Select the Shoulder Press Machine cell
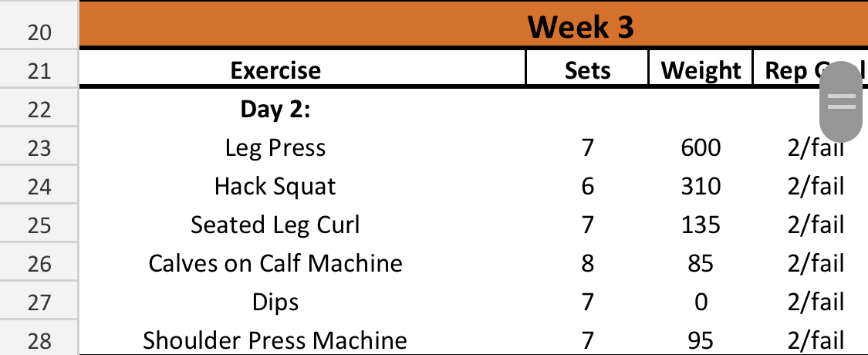Screen dimensions: 868x355 coord(275,340)
